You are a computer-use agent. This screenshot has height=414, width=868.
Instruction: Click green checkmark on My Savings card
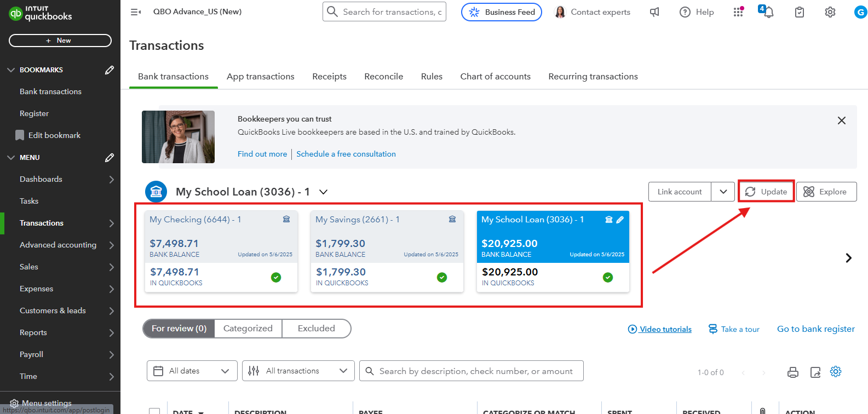[x=442, y=277]
